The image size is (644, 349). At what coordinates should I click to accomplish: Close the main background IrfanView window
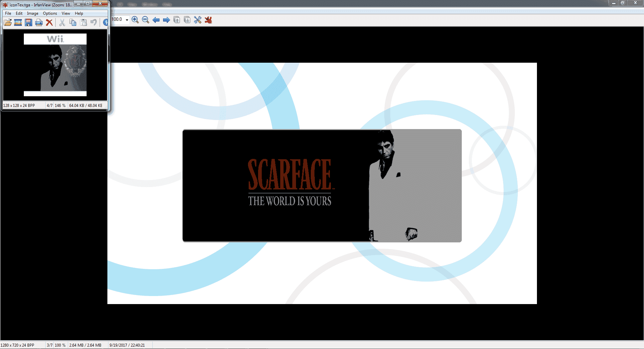[x=635, y=3]
